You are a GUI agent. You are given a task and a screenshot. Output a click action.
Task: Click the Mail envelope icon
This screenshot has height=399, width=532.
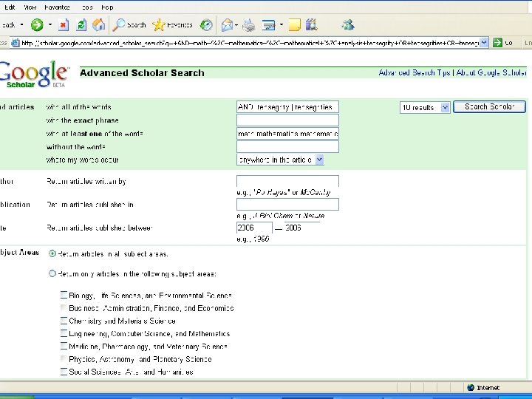pyautogui.click(x=227, y=25)
